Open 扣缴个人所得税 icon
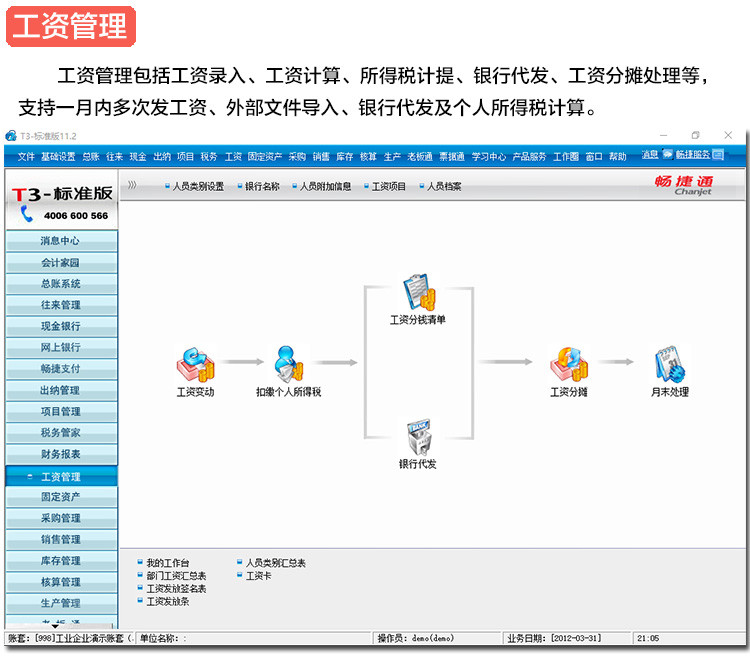 click(288, 366)
